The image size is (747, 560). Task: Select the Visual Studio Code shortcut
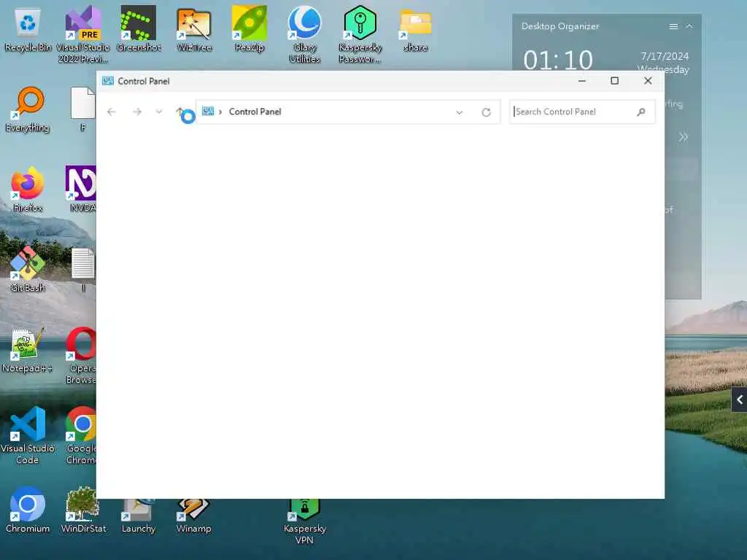pos(28,435)
